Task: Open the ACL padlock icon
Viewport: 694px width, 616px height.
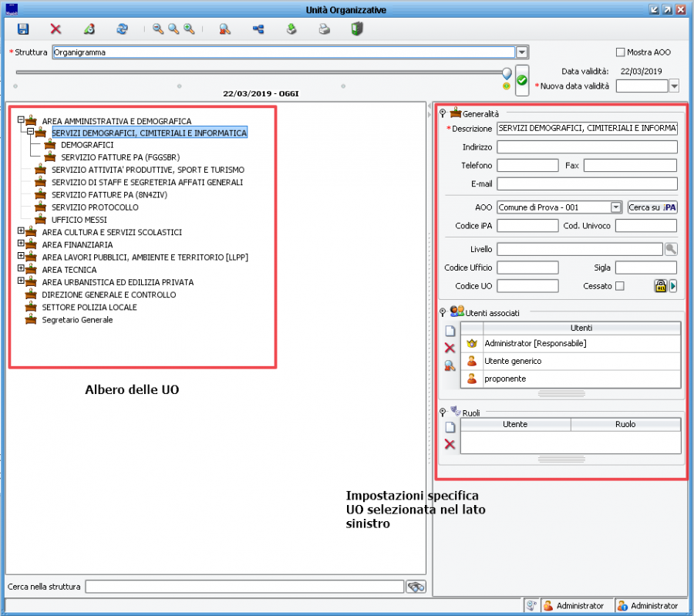Action: tap(660, 286)
